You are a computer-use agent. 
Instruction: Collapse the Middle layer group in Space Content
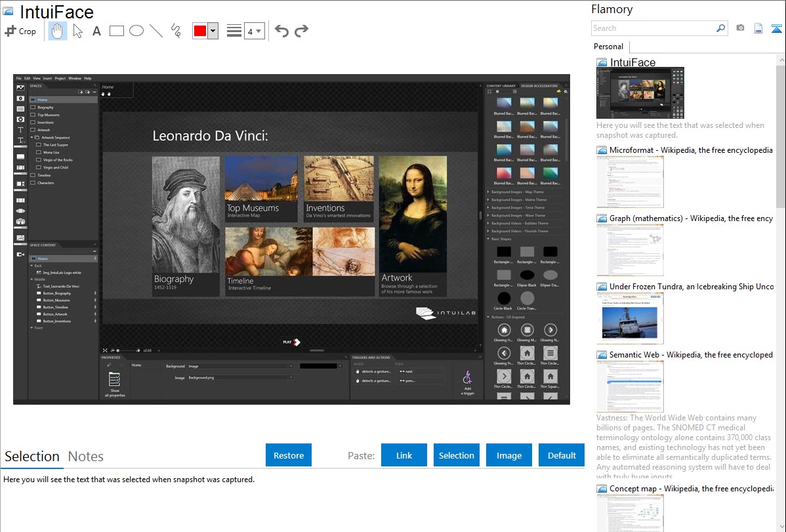[32, 279]
